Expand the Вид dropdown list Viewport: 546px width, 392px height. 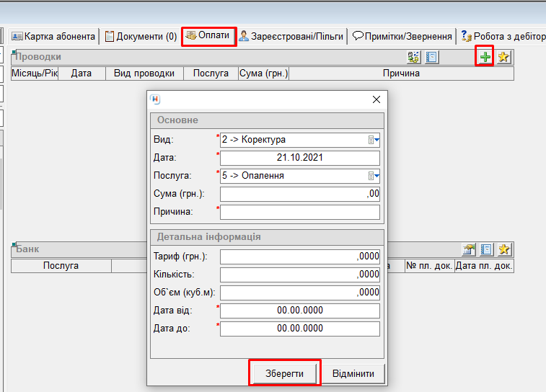374,140
